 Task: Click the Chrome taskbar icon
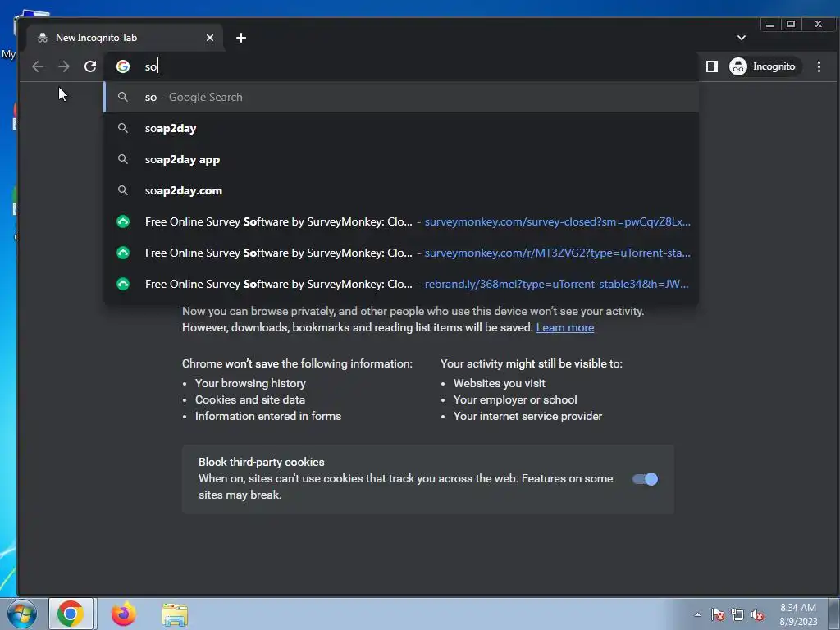[71, 614]
